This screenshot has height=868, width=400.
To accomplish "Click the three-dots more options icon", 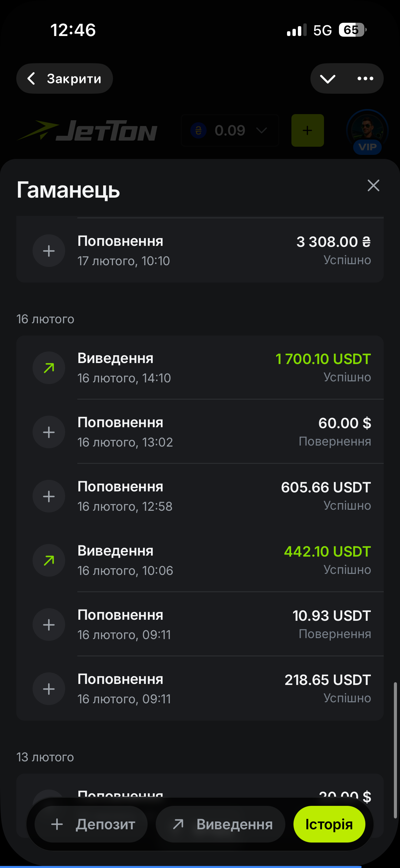I will [365, 78].
